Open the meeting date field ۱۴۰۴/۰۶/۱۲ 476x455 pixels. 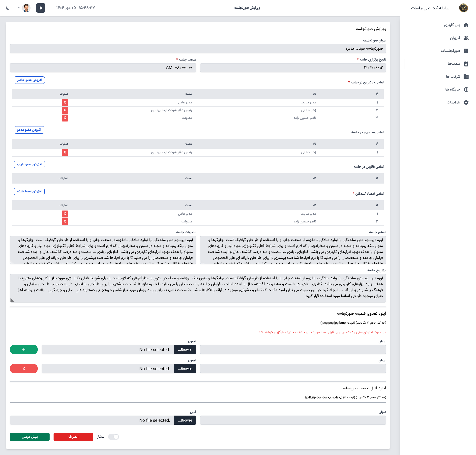[x=293, y=68]
